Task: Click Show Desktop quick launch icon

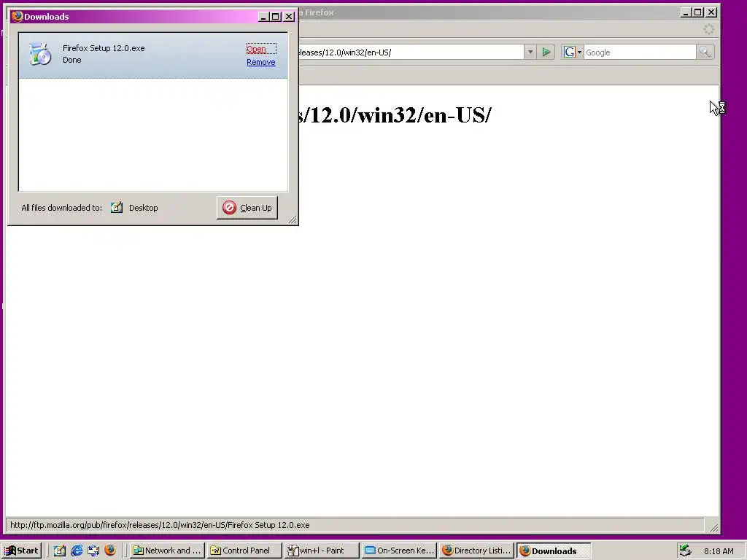Action: [x=60, y=551]
